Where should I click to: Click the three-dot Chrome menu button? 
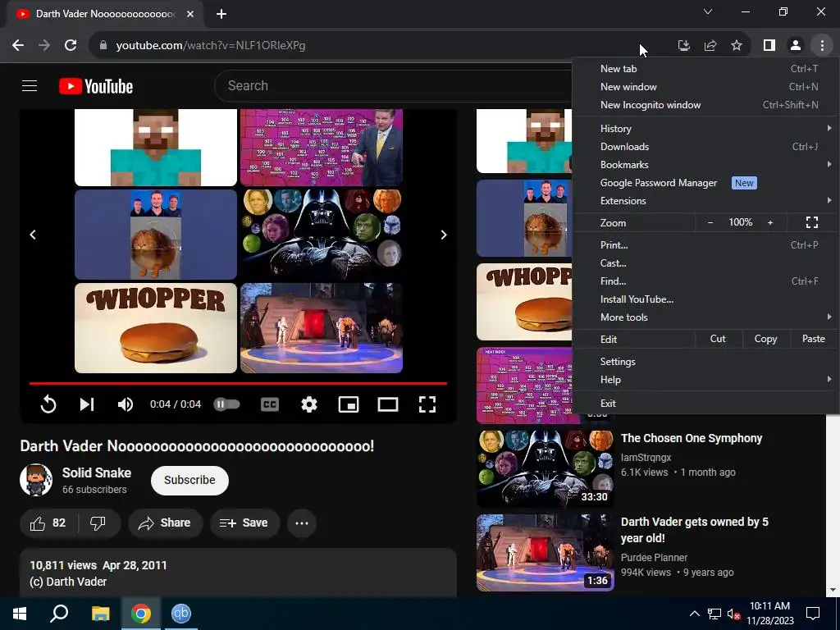click(822, 46)
